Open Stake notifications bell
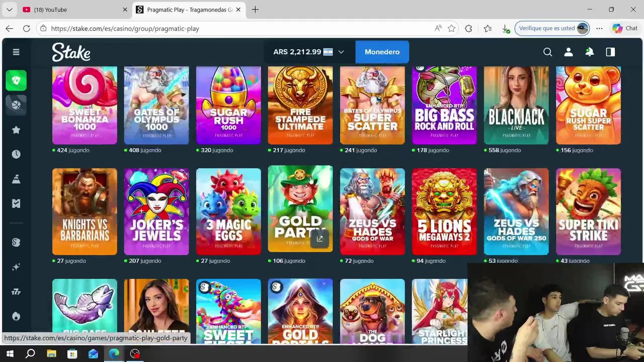The image size is (644, 362). (589, 52)
